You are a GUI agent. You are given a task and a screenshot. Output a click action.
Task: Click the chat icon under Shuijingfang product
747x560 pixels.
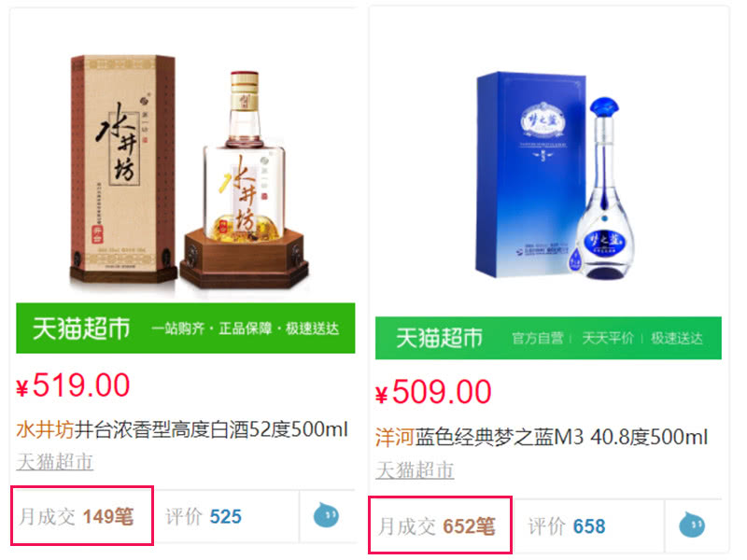[326, 515]
